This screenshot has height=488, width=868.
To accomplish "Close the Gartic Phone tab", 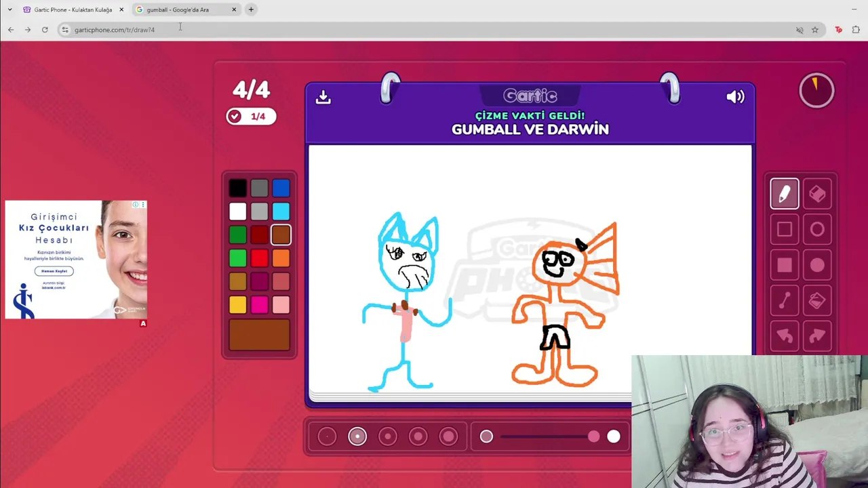I will [121, 9].
